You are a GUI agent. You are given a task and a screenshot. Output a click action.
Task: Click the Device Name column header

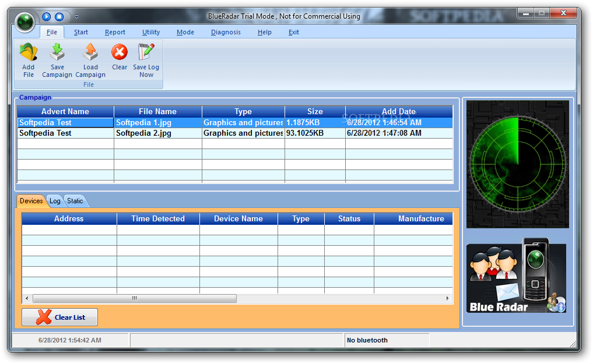pyautogui.click(x=238, y=218)
